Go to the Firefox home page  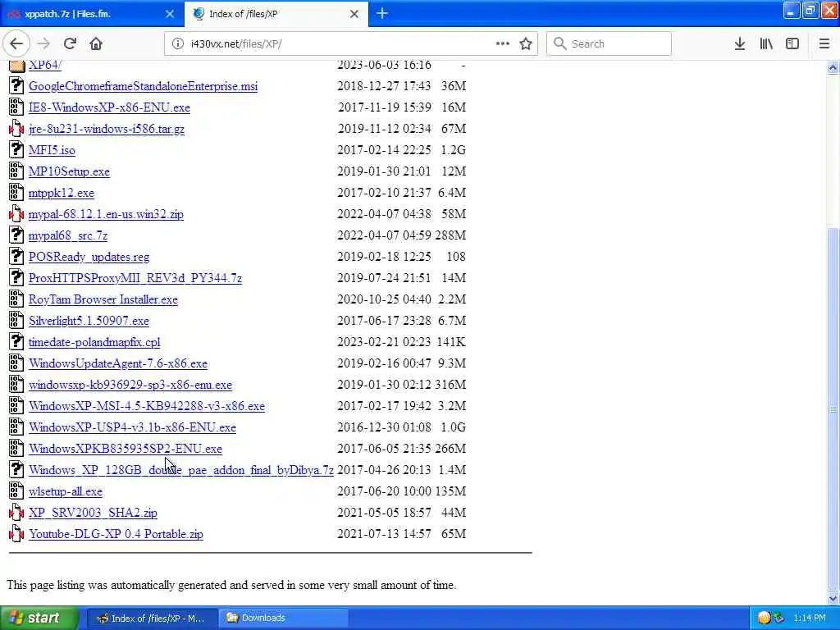click(x=96, y=44)
